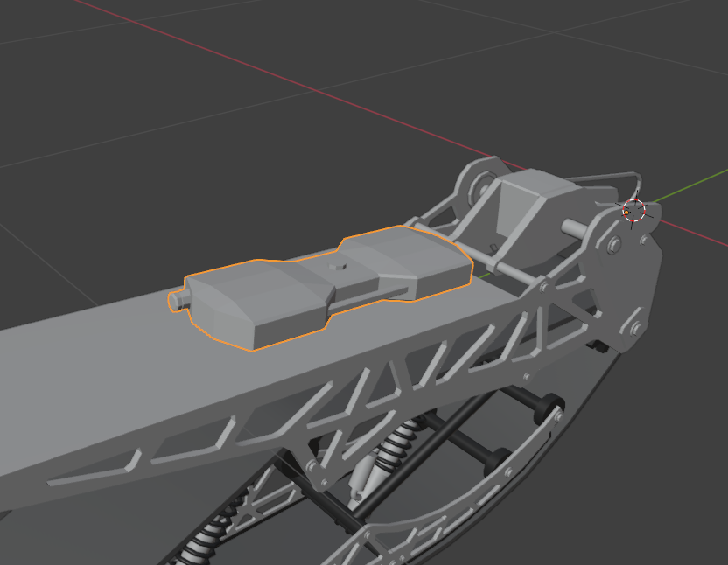Click the horizontal cylinder rod near the mounting plate

point(576,228)
